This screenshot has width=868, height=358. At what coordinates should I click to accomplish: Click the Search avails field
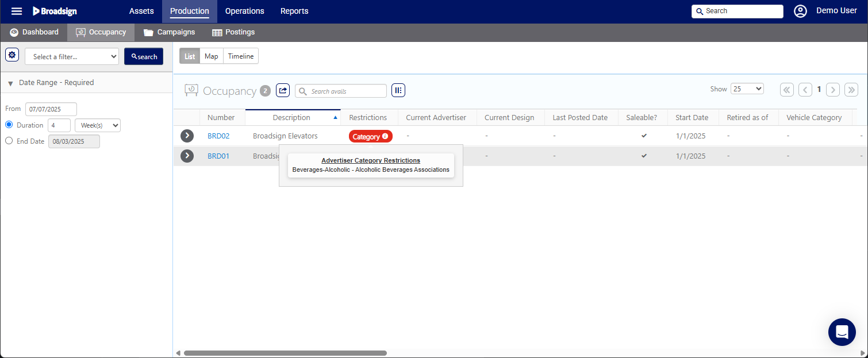coord(341,91)
